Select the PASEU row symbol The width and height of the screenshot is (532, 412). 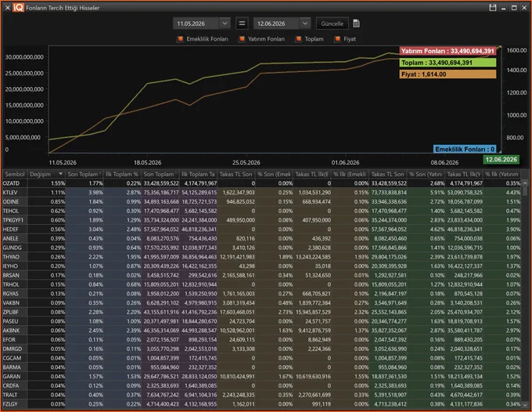click(x=10, y=321)
